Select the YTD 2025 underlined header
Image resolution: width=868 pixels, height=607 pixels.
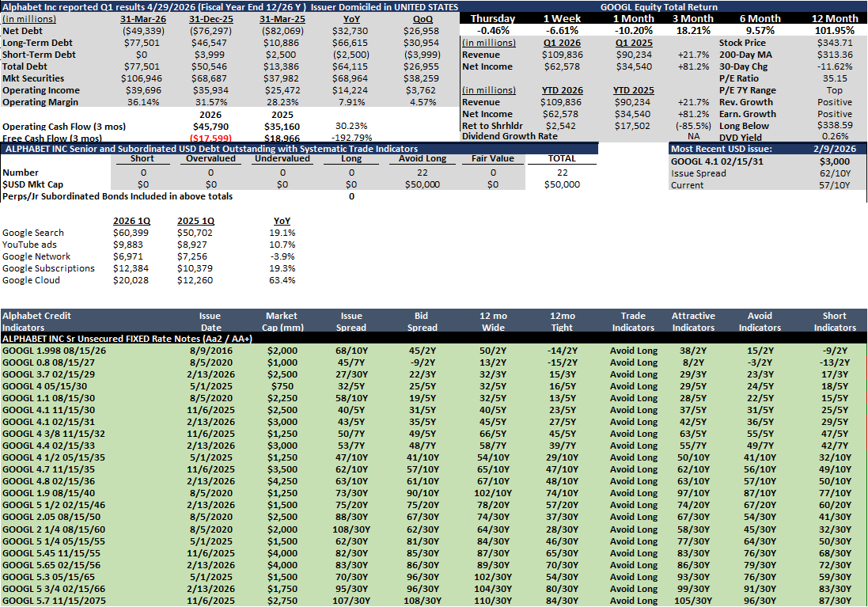pyautogui.click(x=633, y=90)
